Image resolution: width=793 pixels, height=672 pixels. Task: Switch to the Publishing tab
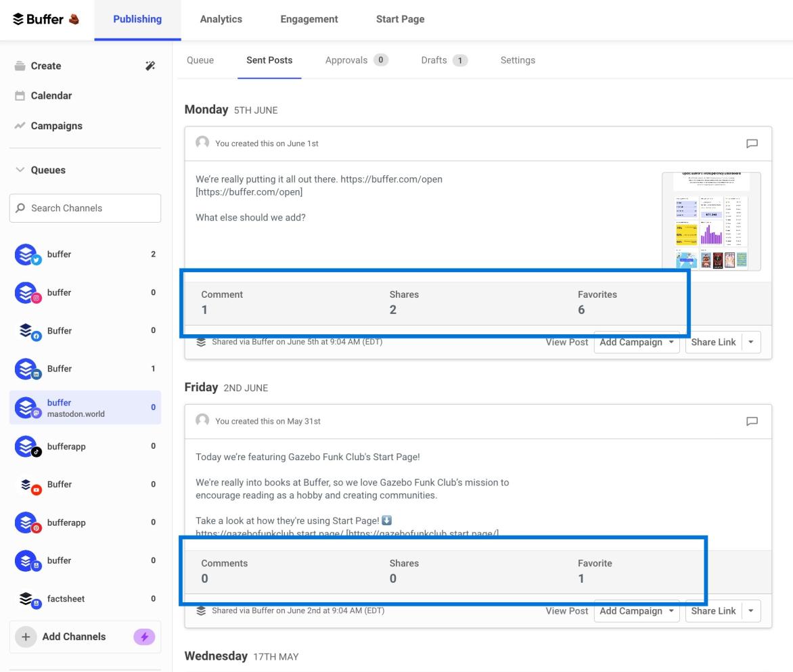[137, 19]
